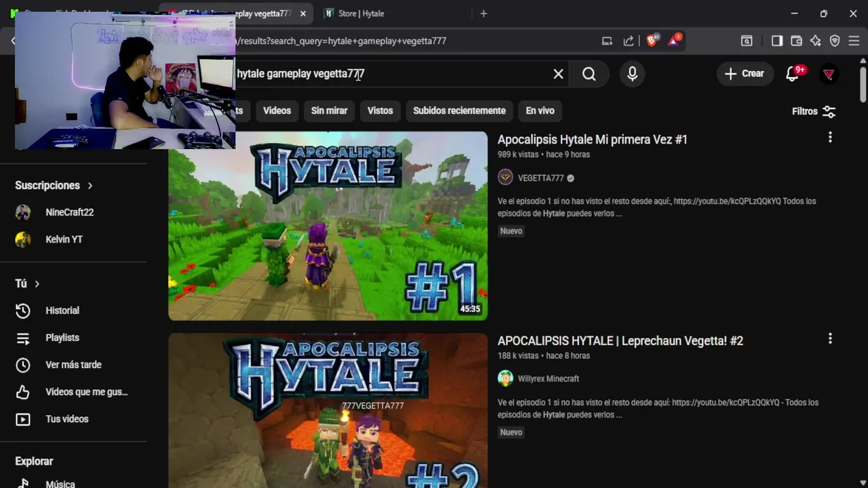Click the Explorar section heading

pos(34,461)
